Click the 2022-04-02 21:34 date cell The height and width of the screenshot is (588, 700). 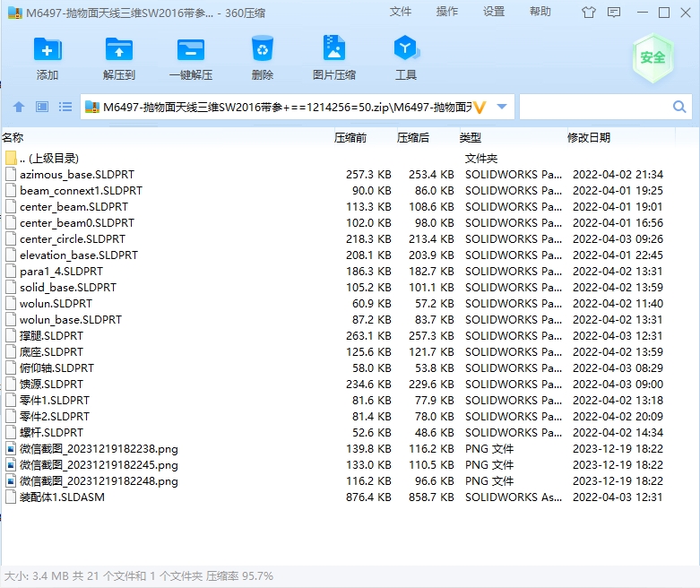click(618, 174)
